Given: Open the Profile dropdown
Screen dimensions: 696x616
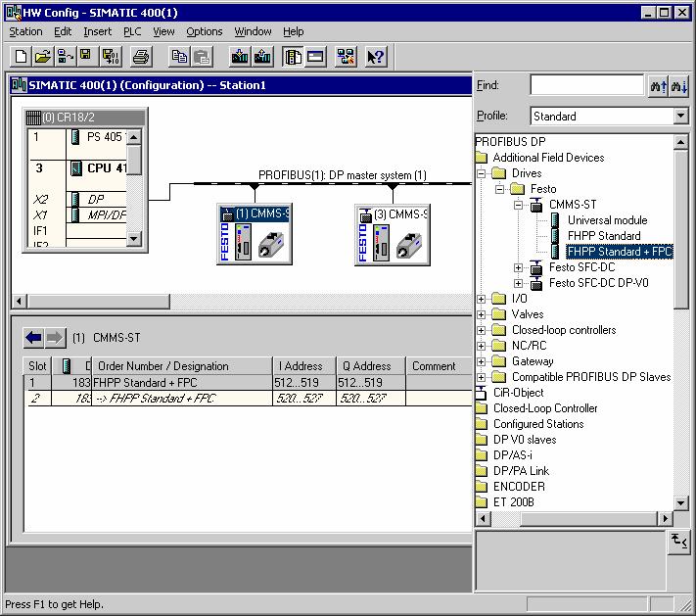Looking at the screenshot, I should 680,116.
